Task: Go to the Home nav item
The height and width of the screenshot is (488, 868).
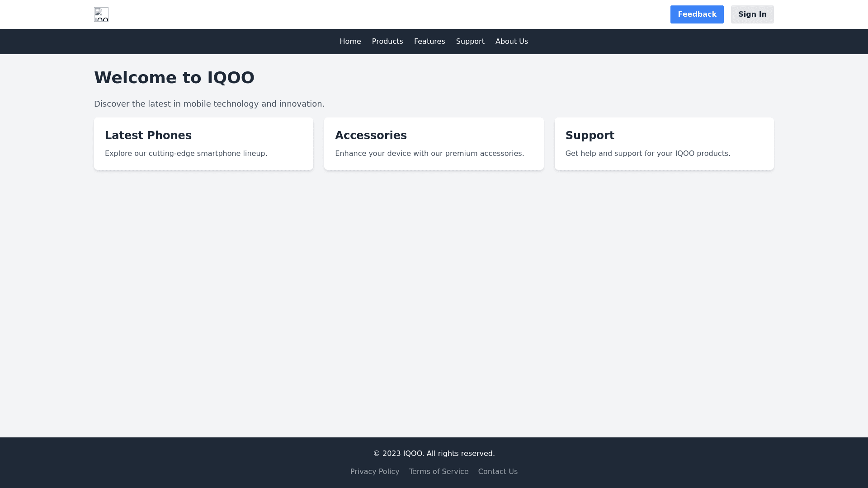Action: pyautogui.click(x=350, y=42)
